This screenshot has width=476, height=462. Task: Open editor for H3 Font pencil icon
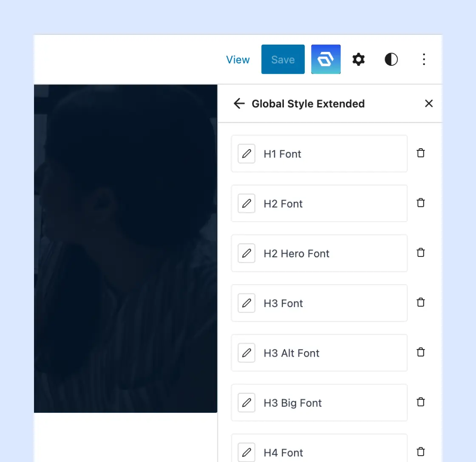point(246,303)
